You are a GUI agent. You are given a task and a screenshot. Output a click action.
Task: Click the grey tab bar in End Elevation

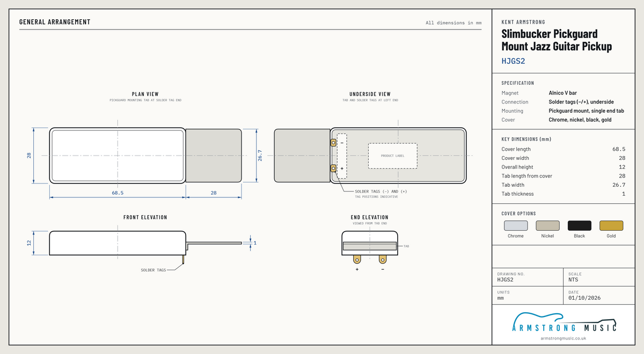click(x=370, y=246)
